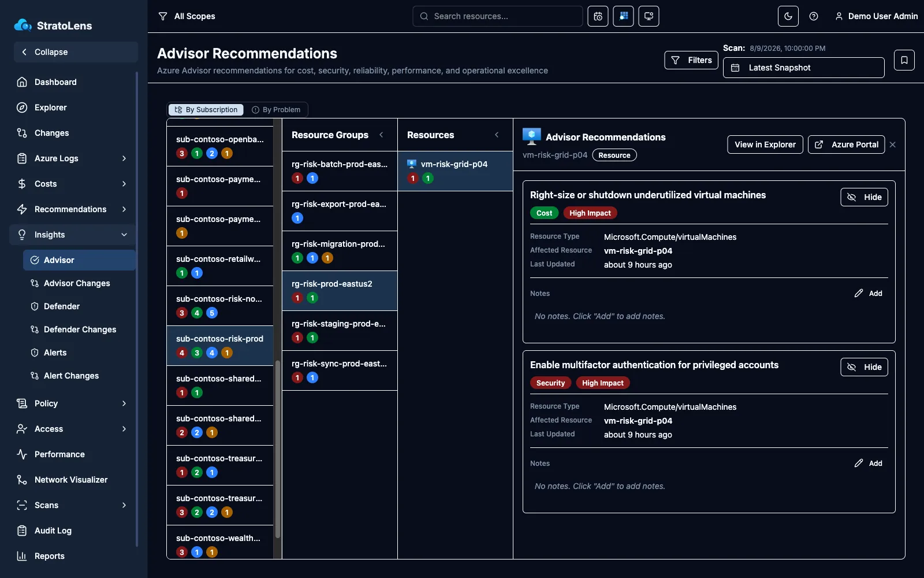Image resolution: width=924 pixels, height=578 pixels.
Task: Open resource in Azure Portal
Action: tap(848, 144)
